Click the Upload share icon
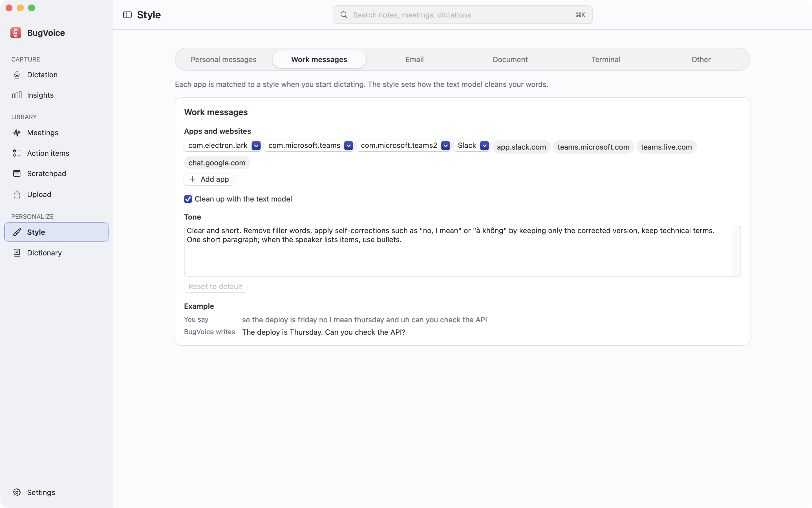This screenshot has width=812, height=508. pyautogui.click(x=17, y=194)
